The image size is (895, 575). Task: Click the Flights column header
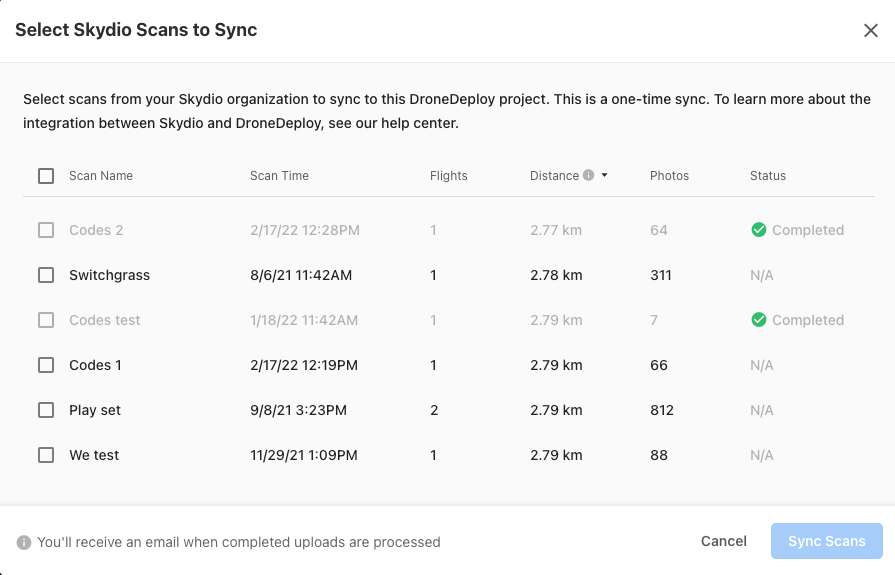pos(449,176)
